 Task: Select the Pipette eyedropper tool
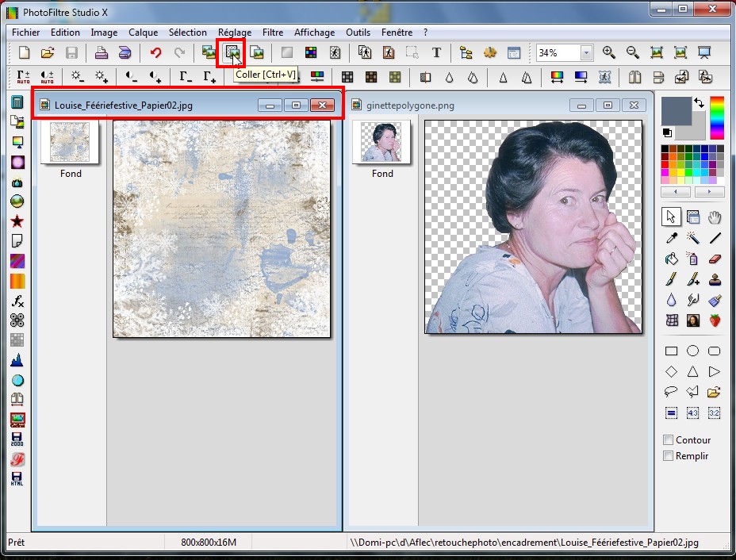point(672,237)
